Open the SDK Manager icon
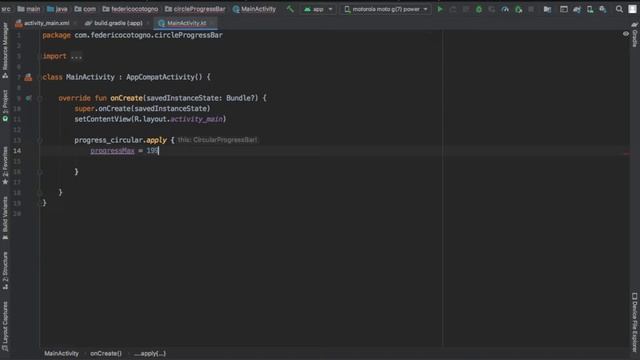The image size is (640, 360). point(603,9)
